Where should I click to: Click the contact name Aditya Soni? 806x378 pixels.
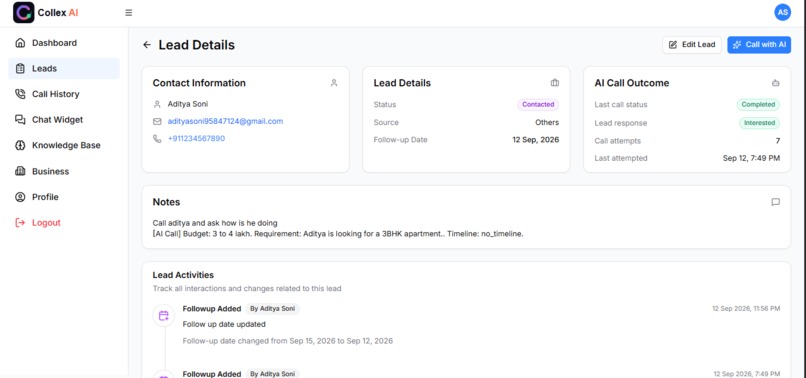pos(188,104)
